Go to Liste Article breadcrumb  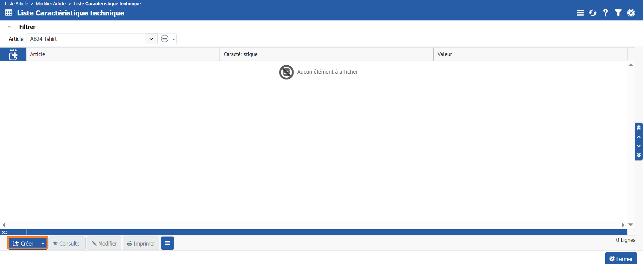(x=16, y=4)
